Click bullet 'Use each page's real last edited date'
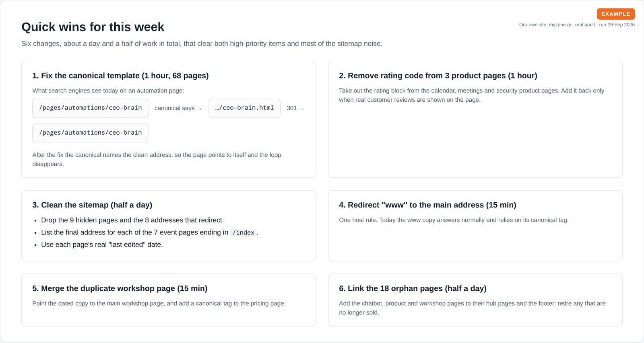The image size is (644, 343). point(102,244)
